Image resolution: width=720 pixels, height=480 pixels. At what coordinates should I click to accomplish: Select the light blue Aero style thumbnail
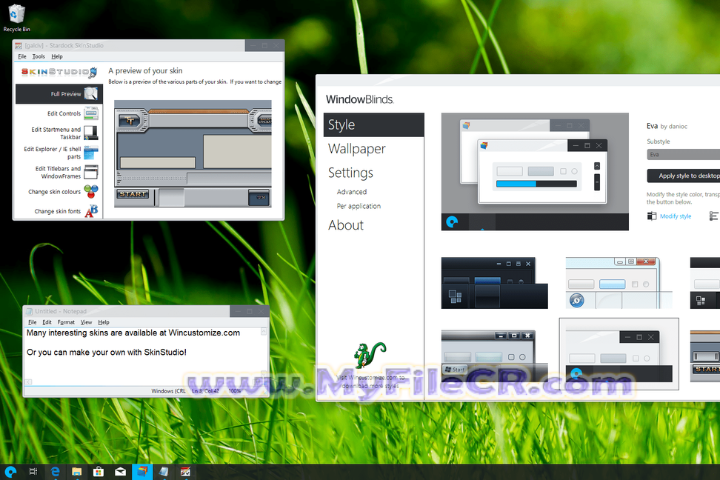click(619, 283)
